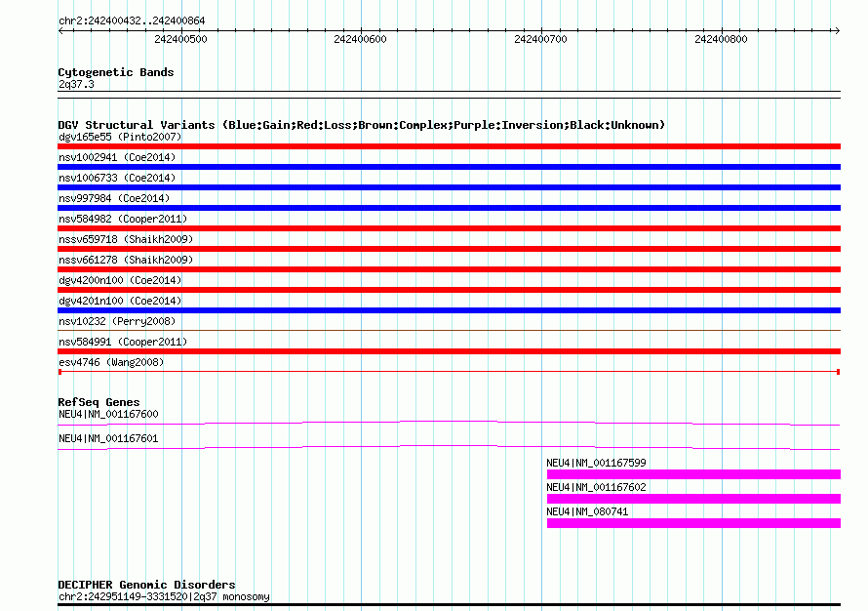Open the nssv659718 (Shaikh2009) variant
The image size is (868, 611).
(x=449, y=249)
